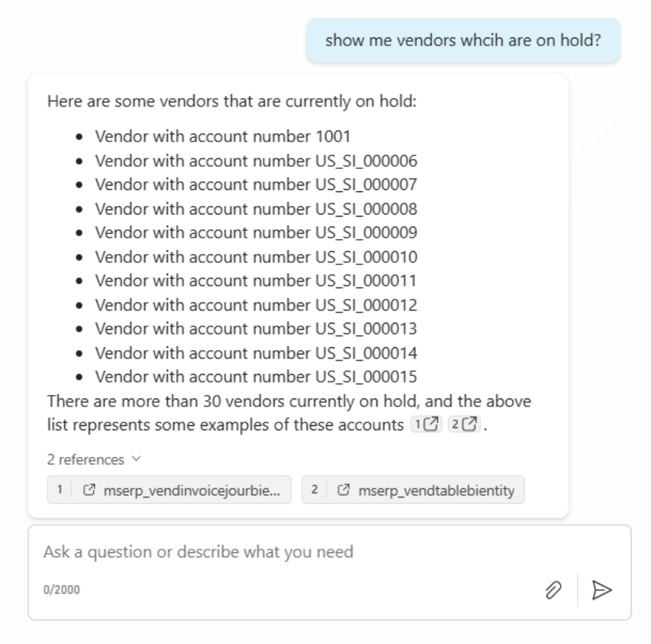This screenshot has width=651, height=644.
Task: Click the vendor US_SI_000009 list entry
Action: [256, 232]
